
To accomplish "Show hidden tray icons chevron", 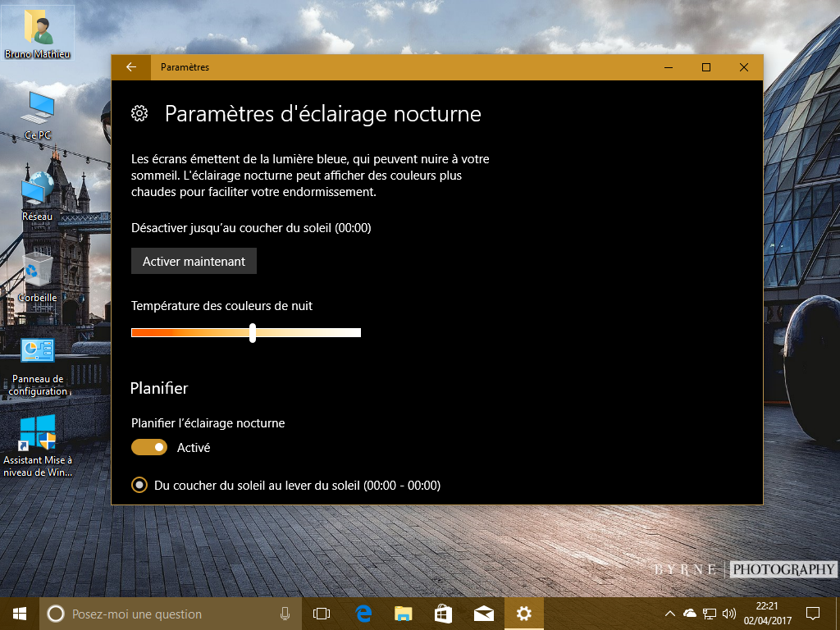I will click(669, 614).
